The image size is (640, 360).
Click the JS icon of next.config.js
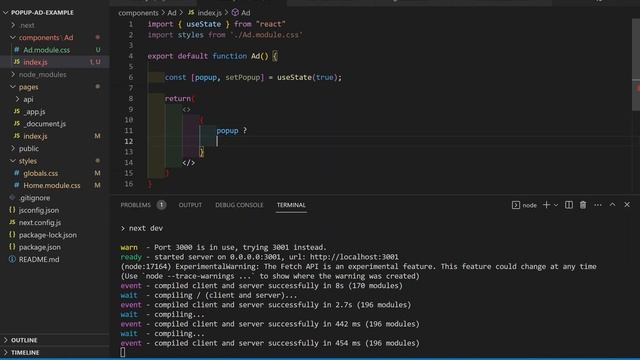click(12, 222)
